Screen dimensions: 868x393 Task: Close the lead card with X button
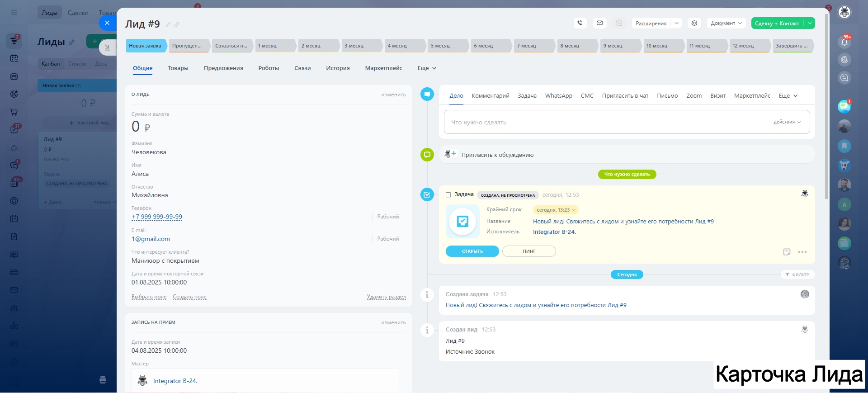tap(107, 23)
